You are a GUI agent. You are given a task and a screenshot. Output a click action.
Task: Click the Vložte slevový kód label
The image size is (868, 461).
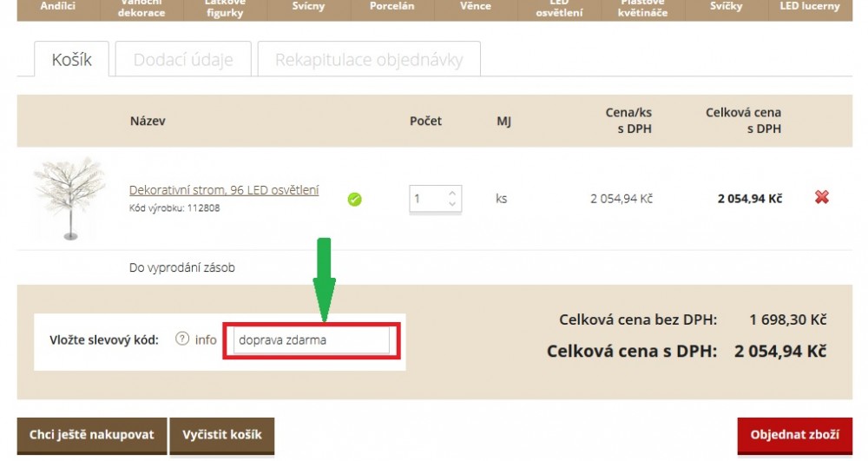click(104, 339)
